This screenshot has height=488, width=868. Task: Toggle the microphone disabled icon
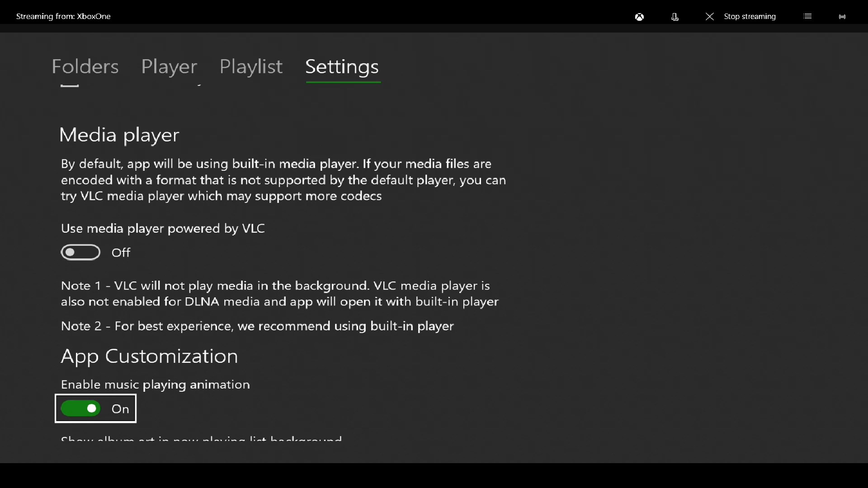pyautogui.click(x=675, y=17)
